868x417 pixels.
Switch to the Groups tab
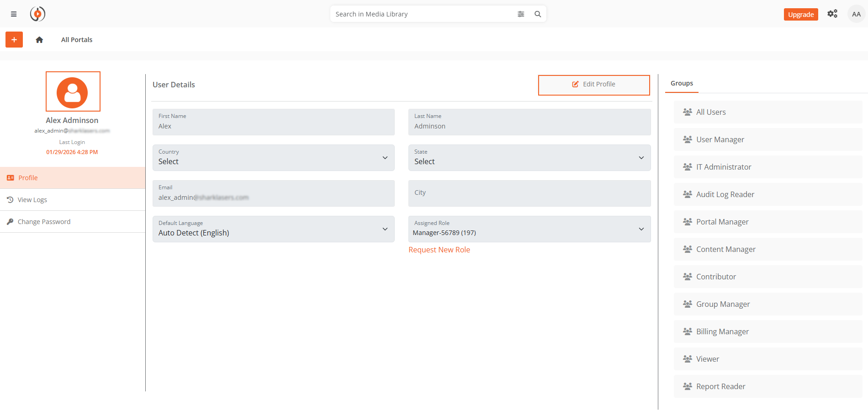tap(681, 83)
